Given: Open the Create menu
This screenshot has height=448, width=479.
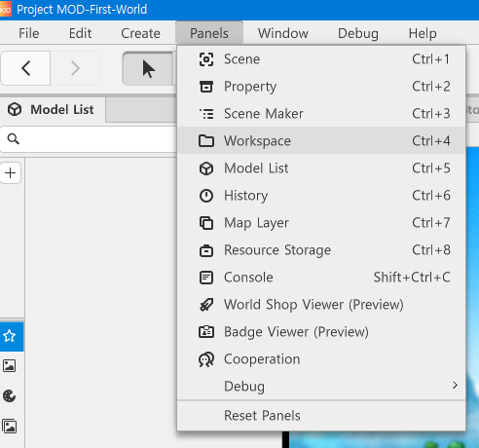Looking at the screenshot, I should tap(140, 33).
